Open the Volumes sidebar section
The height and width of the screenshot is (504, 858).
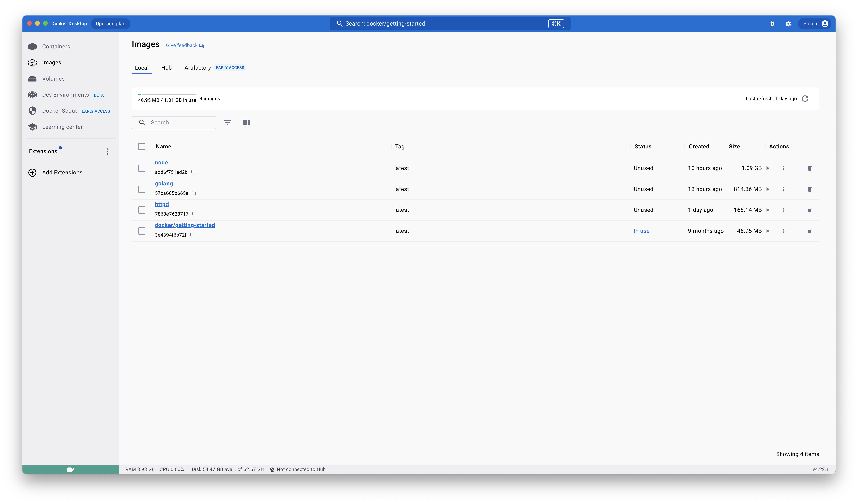coord(53,79)
